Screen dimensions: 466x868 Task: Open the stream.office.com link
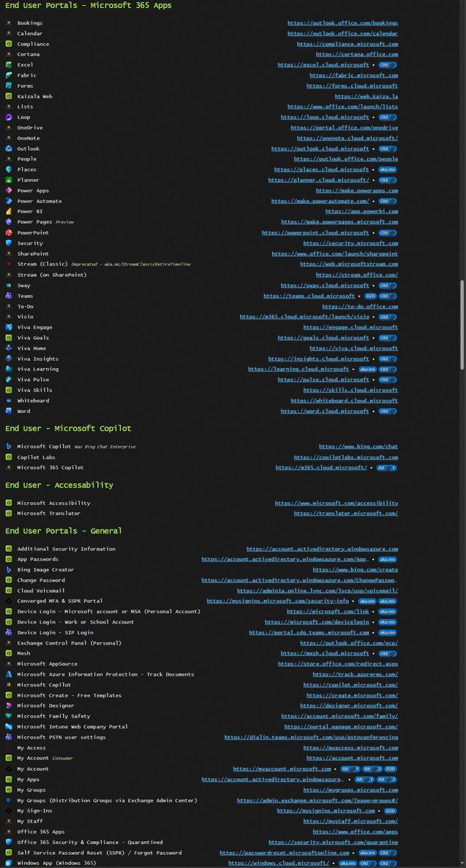[357, 275]
